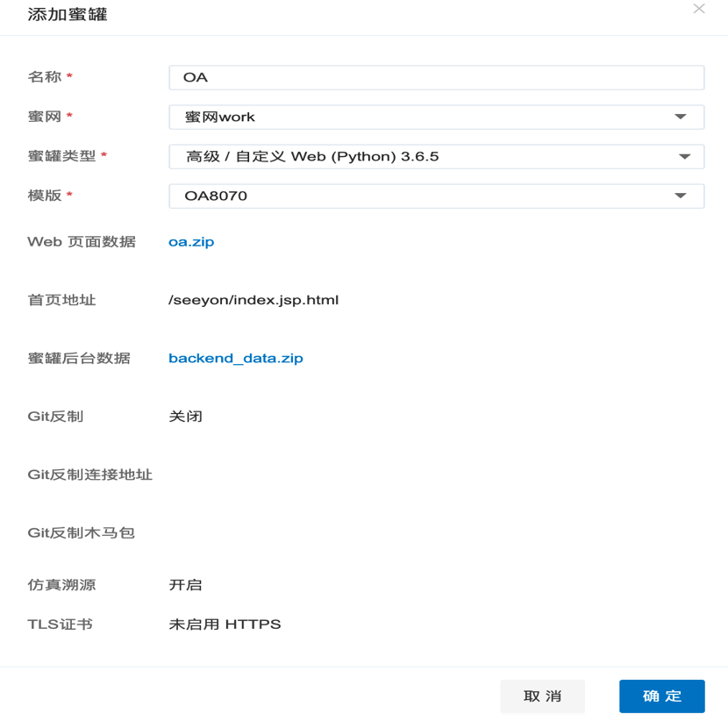Click the 蜜罐后台数据 label

click(x=79, y=358)
